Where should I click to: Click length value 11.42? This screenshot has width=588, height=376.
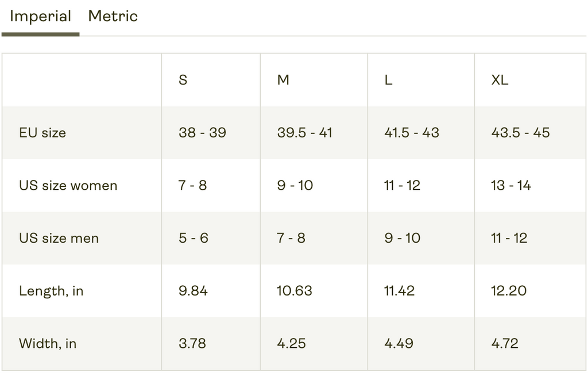pos(399,291)
